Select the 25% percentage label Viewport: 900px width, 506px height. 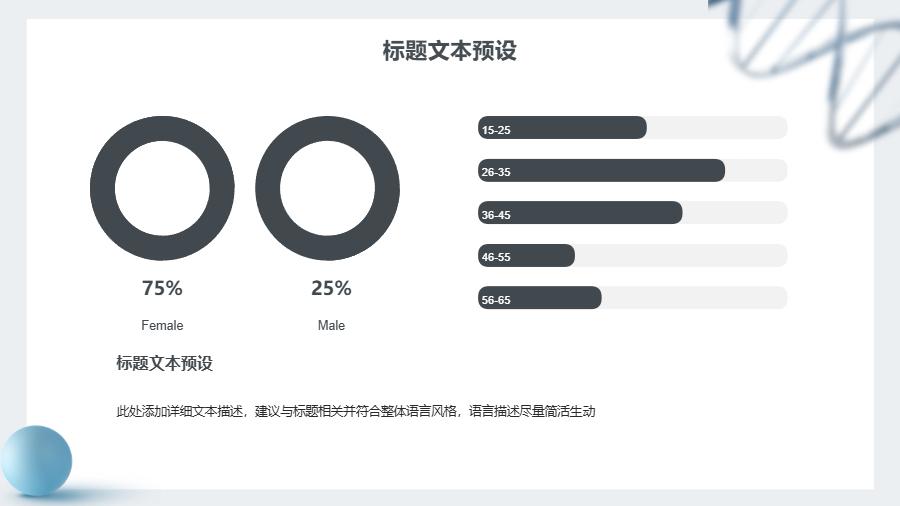pos(331,288)
